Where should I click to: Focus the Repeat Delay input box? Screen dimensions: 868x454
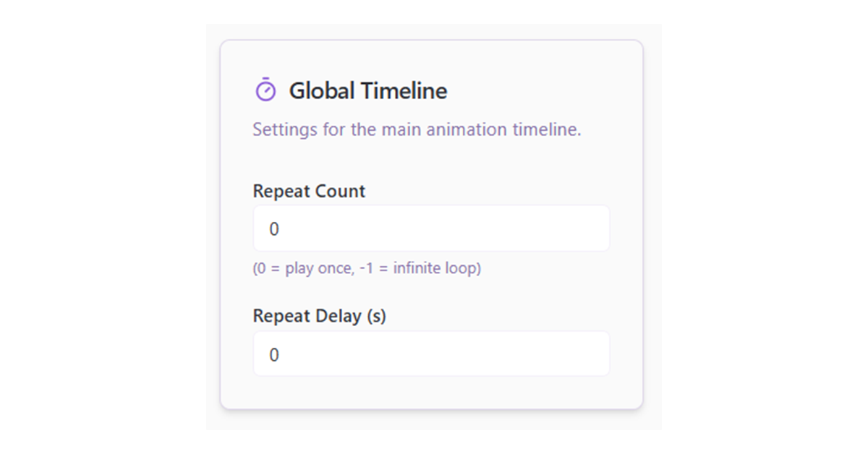coord(431,354)
